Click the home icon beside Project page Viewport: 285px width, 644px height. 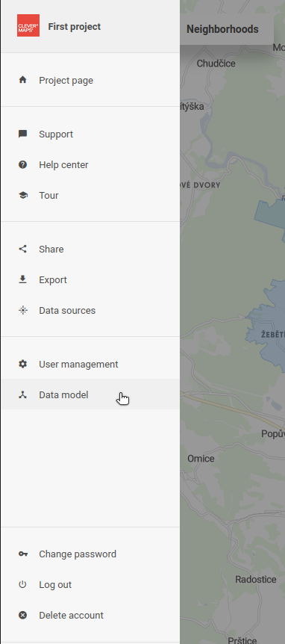pyautogui.click(x=22, y=80)
